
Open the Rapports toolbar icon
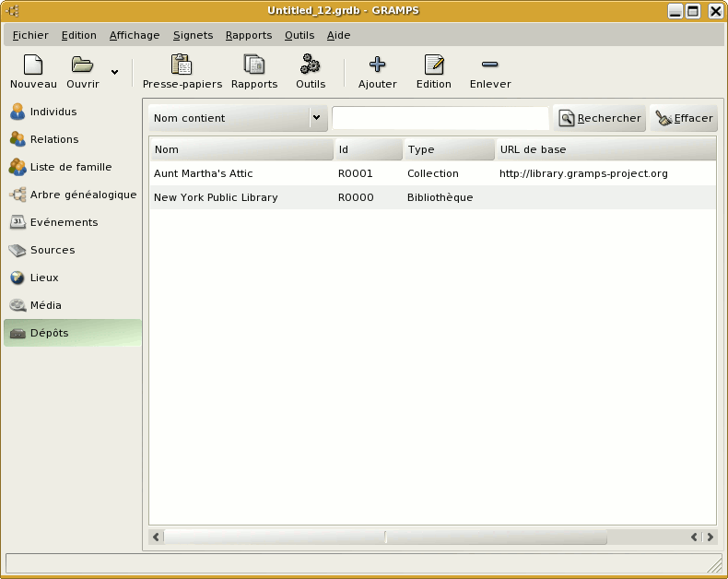pyautogui.click(x=253, y=65)
